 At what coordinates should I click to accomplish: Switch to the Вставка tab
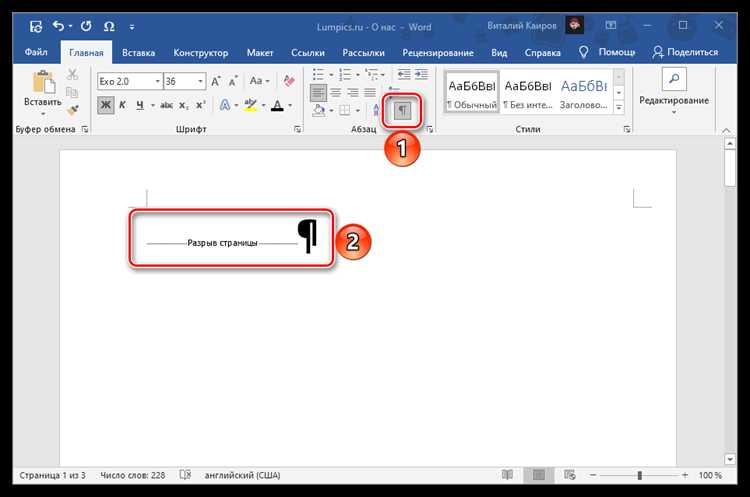pos(138,53)
